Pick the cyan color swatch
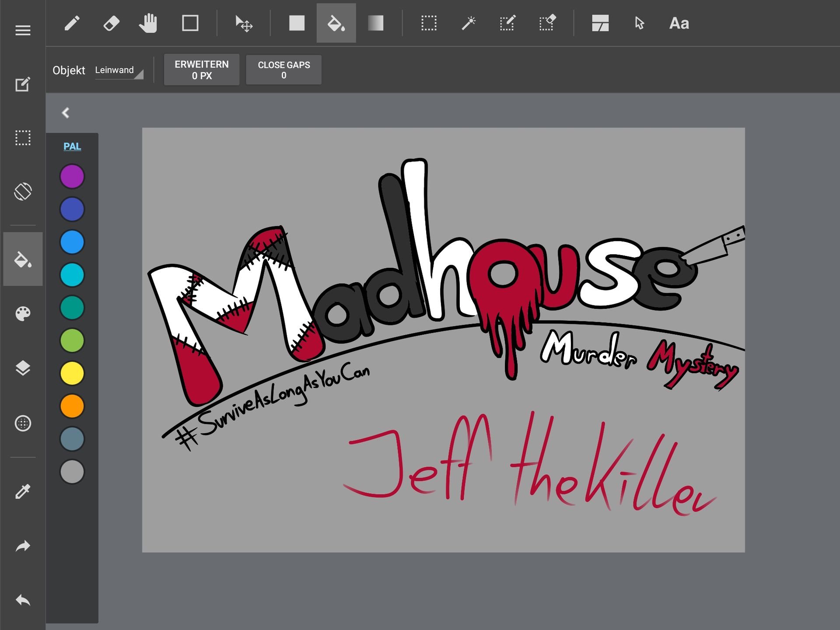 coord(72,275)
